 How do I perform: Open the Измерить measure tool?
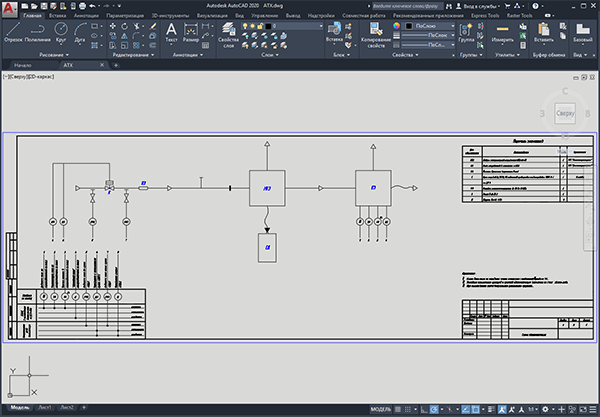tap(502, 32)
